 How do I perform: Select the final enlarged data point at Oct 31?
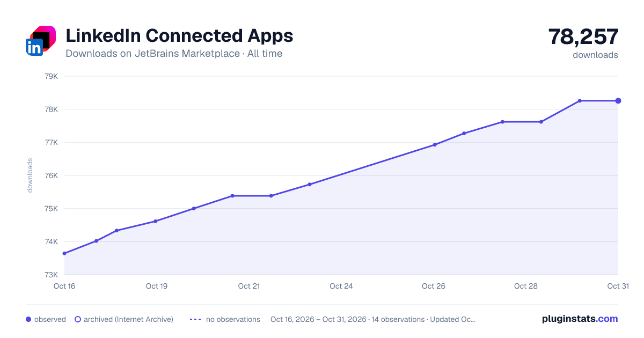pos(618,101)
